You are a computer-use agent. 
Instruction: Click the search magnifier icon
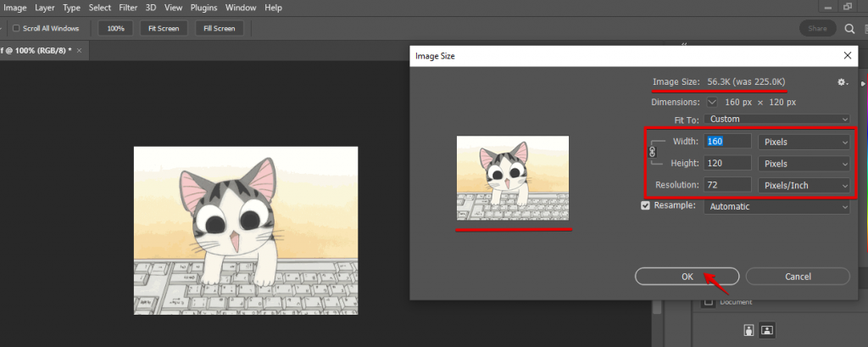[849, 29]
